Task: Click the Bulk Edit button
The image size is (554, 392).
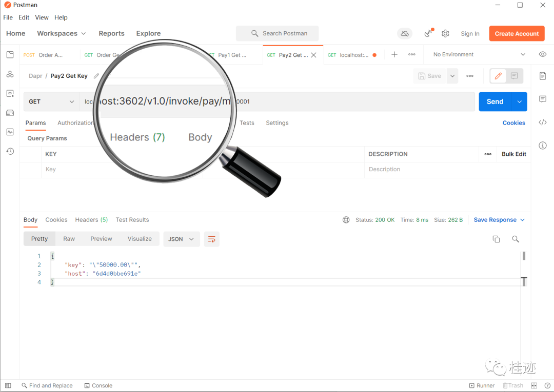Action: tap(513, 154)
